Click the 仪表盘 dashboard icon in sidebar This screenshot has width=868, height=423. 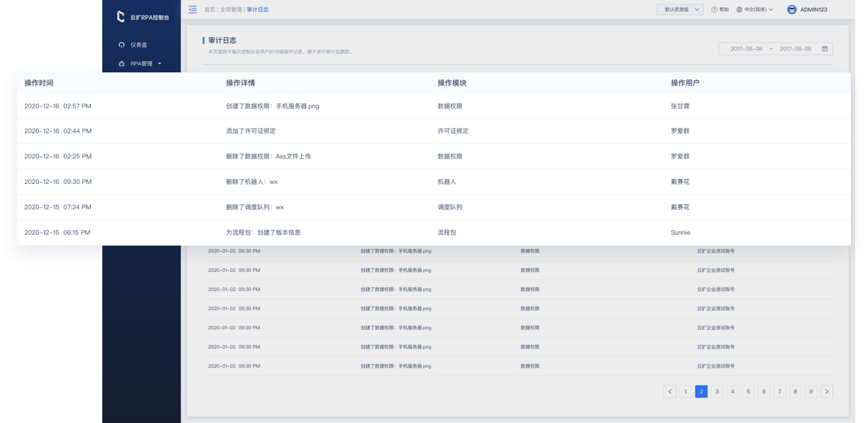tap(121, 45)
